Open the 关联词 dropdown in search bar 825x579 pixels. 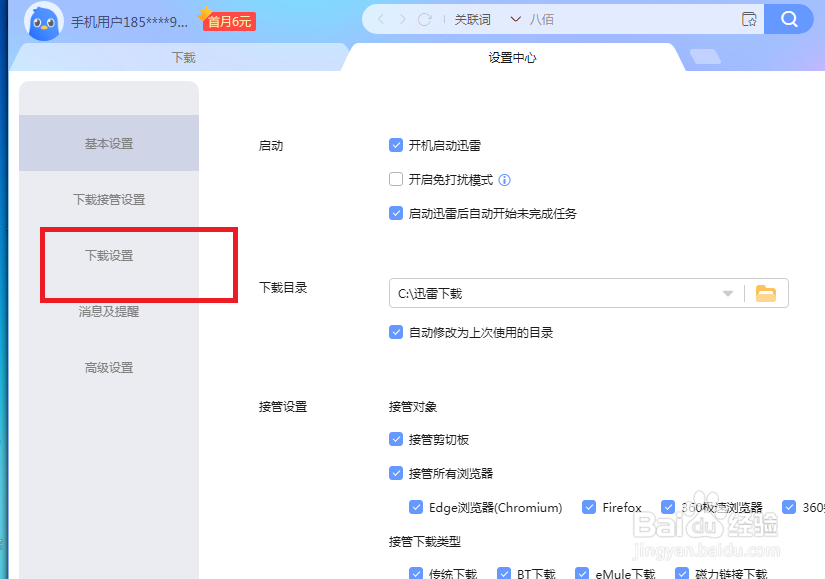[x=488, y=19]
